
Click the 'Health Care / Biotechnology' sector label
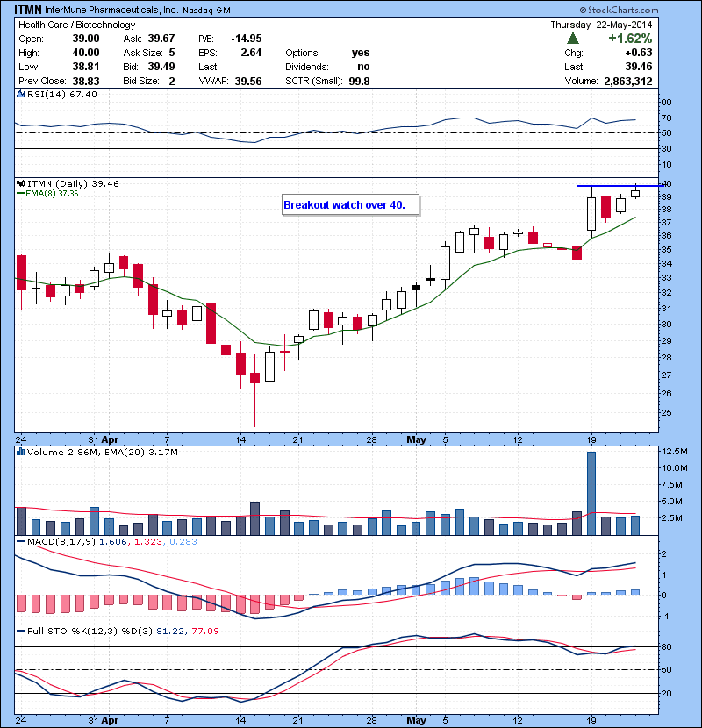click(x=76, y=25)
